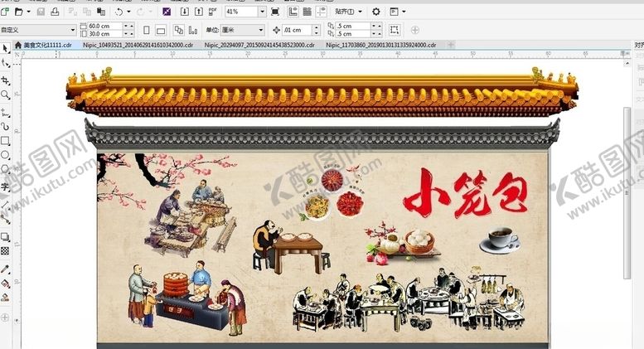This screenshot has width=644, height=349.
Task: Click the Publish to PDF icon
Action: tap(212, 12)
